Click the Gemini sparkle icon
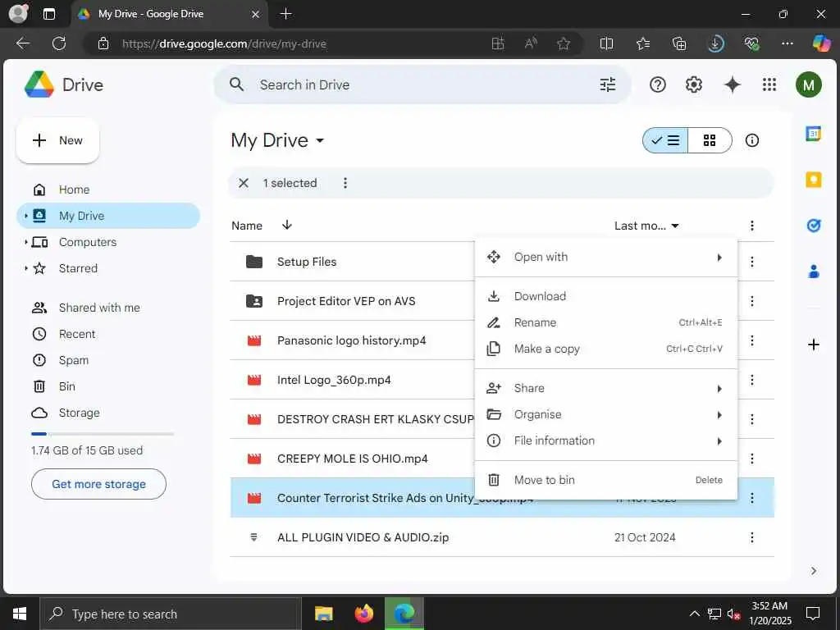Viewport: 840px width, 630px height. [732, 84]
